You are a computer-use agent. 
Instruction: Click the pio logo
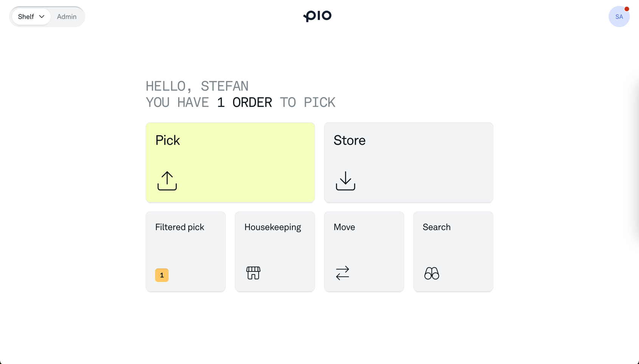pyautogui.click(x=318, y=16)
